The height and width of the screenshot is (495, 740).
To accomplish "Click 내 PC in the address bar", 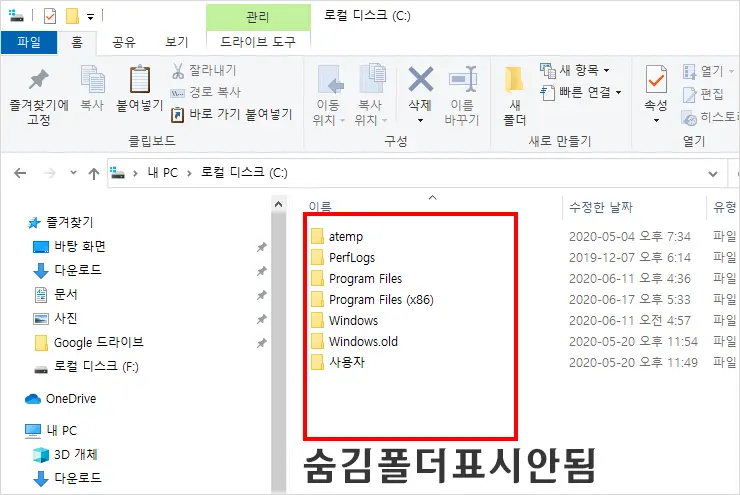I will tap(163, 173).
